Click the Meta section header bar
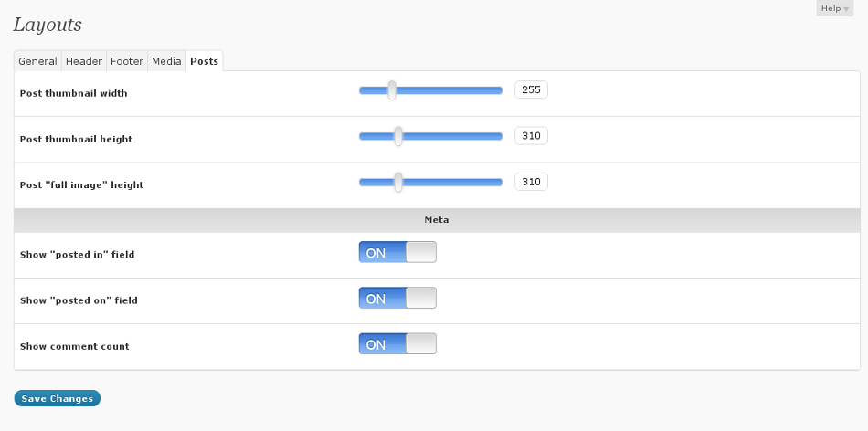Viewport: 868px width, 431px height. pos(436,220)
